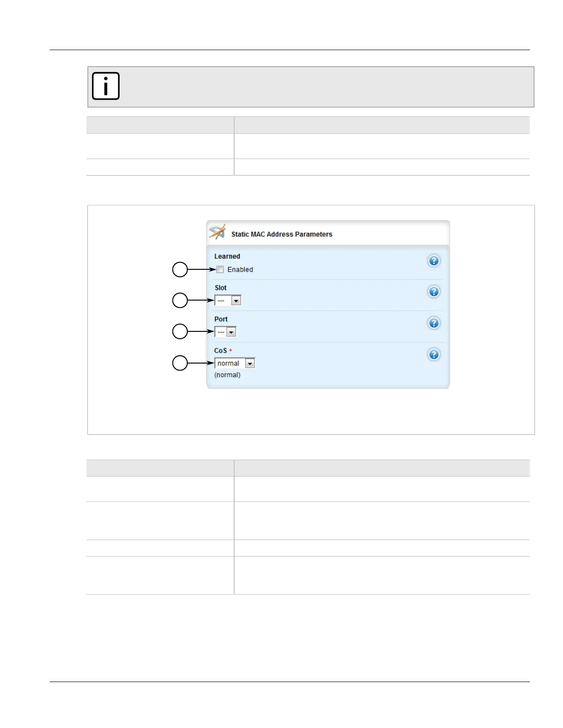Click the callout circle pointing to CoS dropdown
563x728 pixels.
point(180,364)
